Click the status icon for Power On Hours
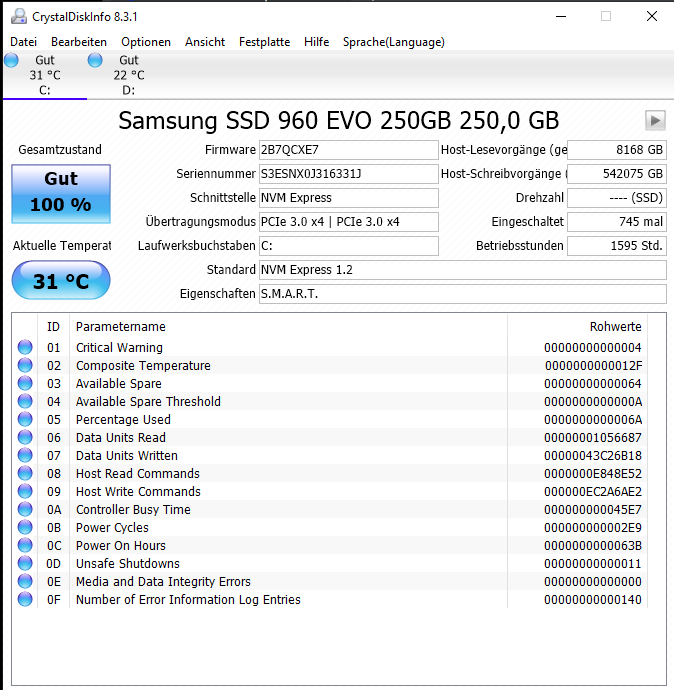 [x=25, y=546]
